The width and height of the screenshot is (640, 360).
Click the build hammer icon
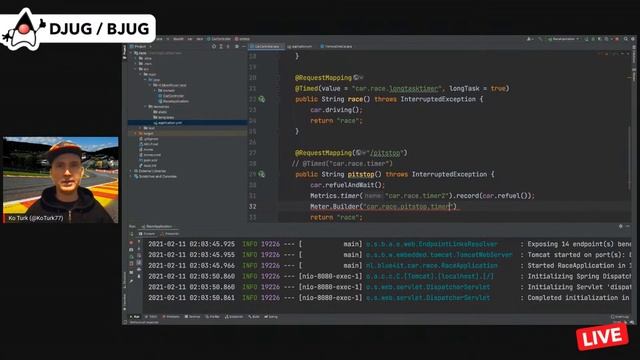pos(540,39)
